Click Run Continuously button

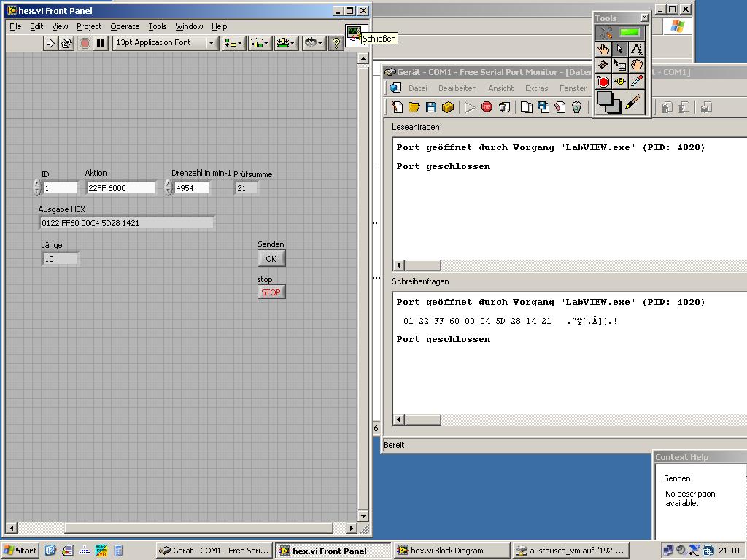tap(66, 43)
